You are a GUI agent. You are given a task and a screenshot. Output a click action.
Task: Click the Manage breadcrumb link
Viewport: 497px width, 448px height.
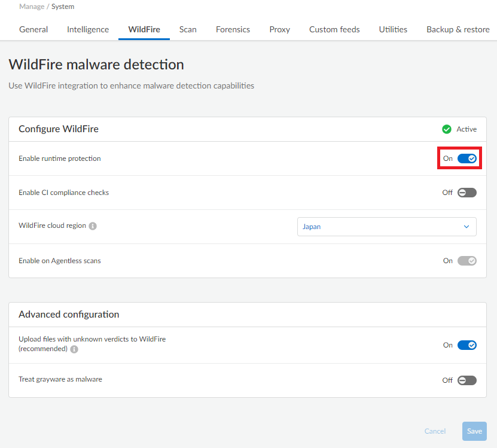point(32,7)
